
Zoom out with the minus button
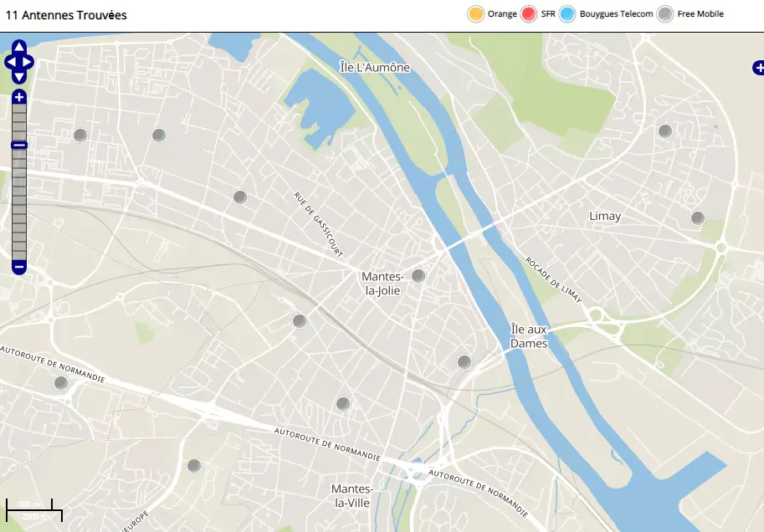tap(19, 268)
